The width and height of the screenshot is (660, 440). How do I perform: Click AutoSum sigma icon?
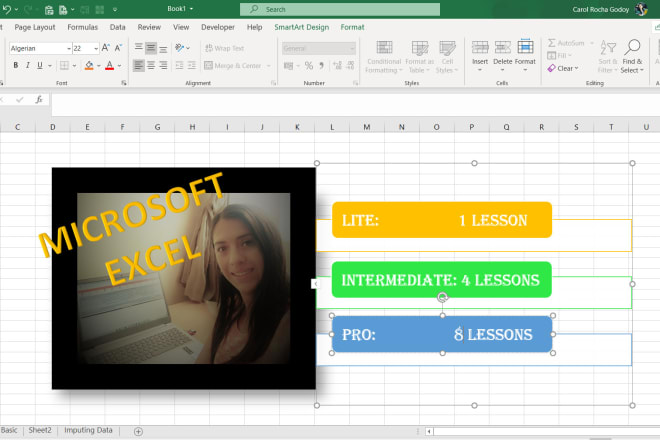[x=551, y=43]
